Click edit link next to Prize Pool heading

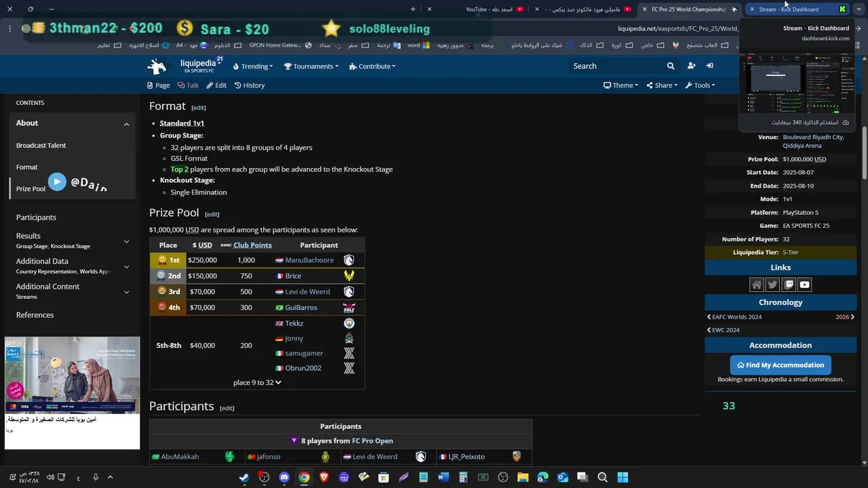click(x=212, y=215)
